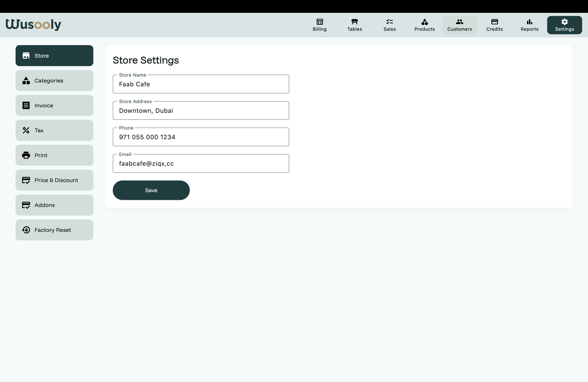This screenshot has width=588, height=382.
Task: Focus the Store Name field
Action: pyautogui.click(x=201, y=84)
